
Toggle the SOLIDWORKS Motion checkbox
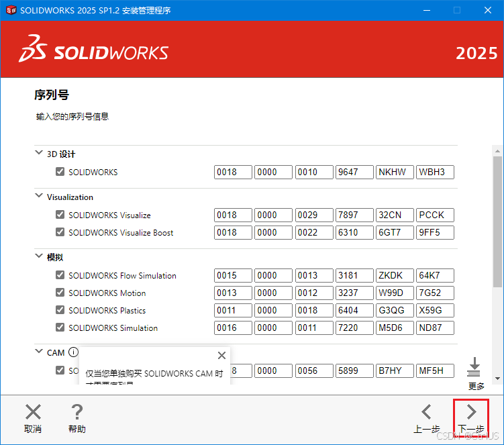coord(60,292)
